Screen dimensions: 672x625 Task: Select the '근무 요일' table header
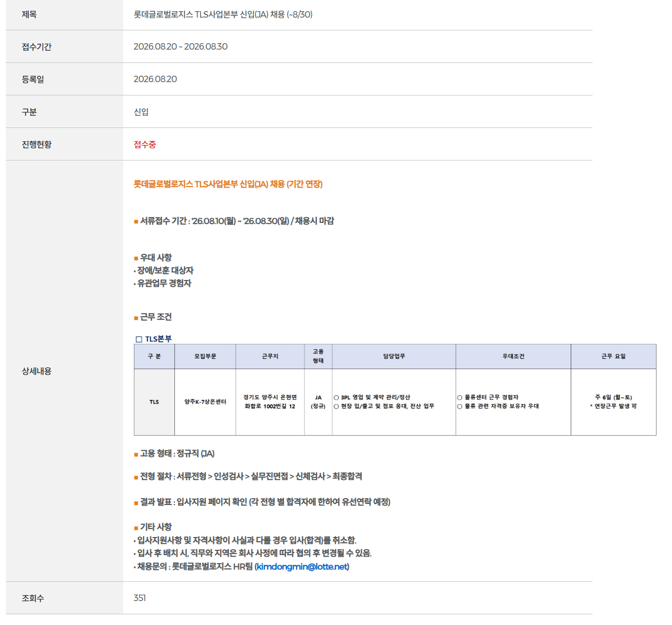(x=613, y=356)
